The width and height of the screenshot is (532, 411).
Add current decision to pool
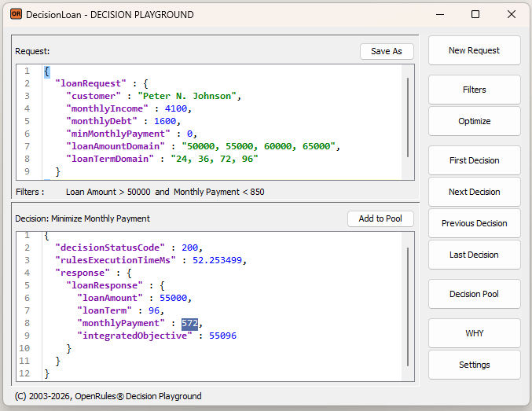[380, 218]
